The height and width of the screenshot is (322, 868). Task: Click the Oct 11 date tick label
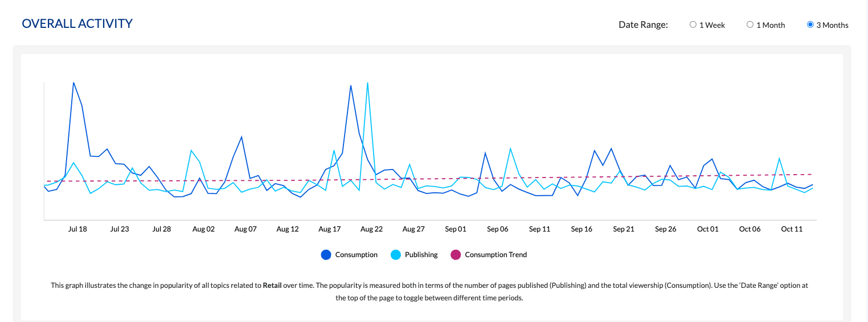click(x=791, y=229)
